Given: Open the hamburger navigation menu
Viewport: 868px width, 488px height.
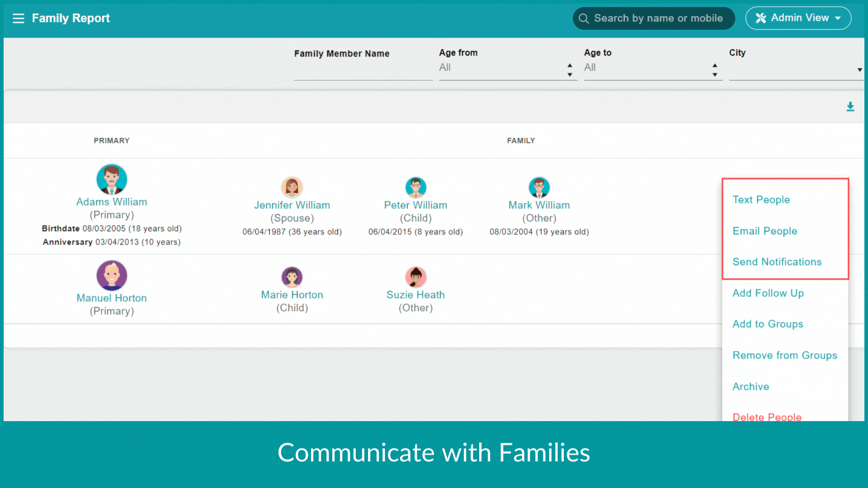Looking at the screenshot, I should tap(19, 18).
